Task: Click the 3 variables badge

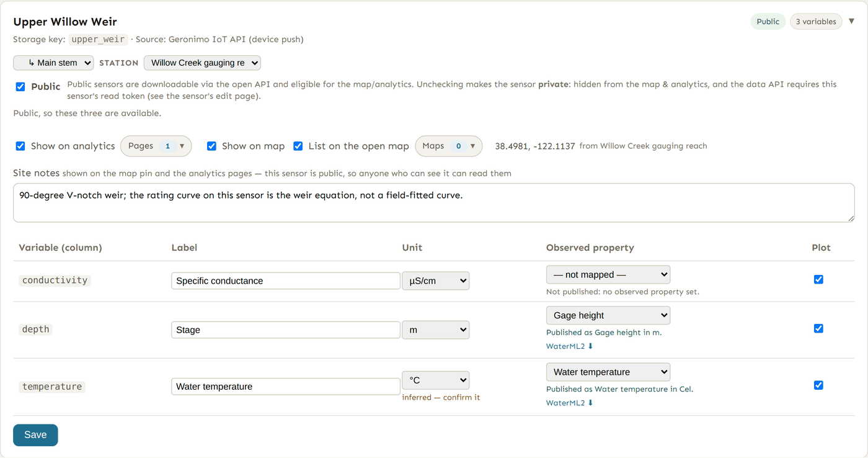Action: 816,22
